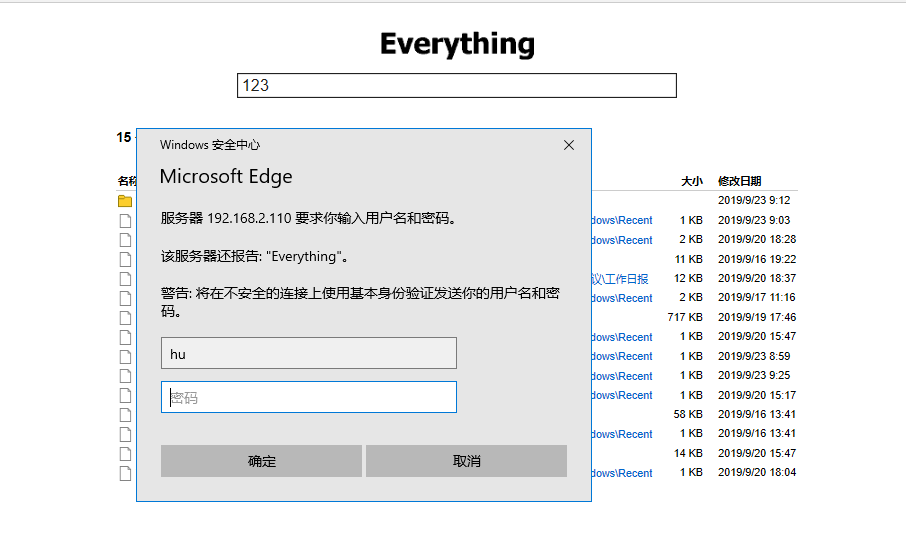Open the Recent path link in the 2019/9/23 9:25 row
Screen dimensions: 906x534
coord(622,376)
